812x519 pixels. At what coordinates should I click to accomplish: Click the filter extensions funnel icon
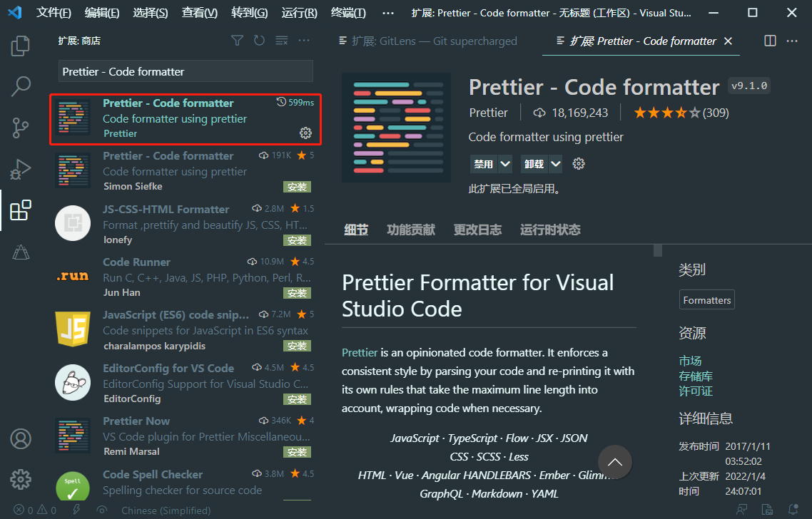237,41
